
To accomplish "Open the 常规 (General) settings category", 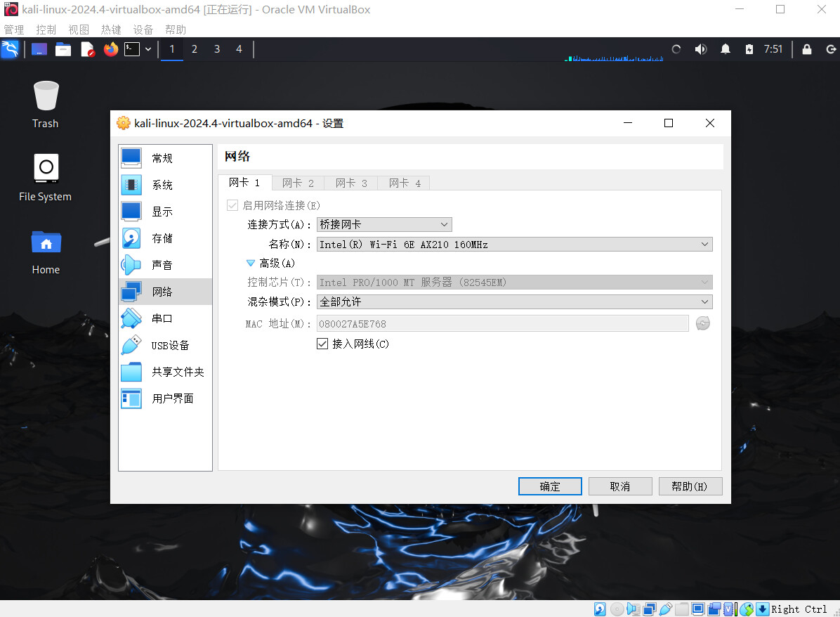I will [165, 158].
